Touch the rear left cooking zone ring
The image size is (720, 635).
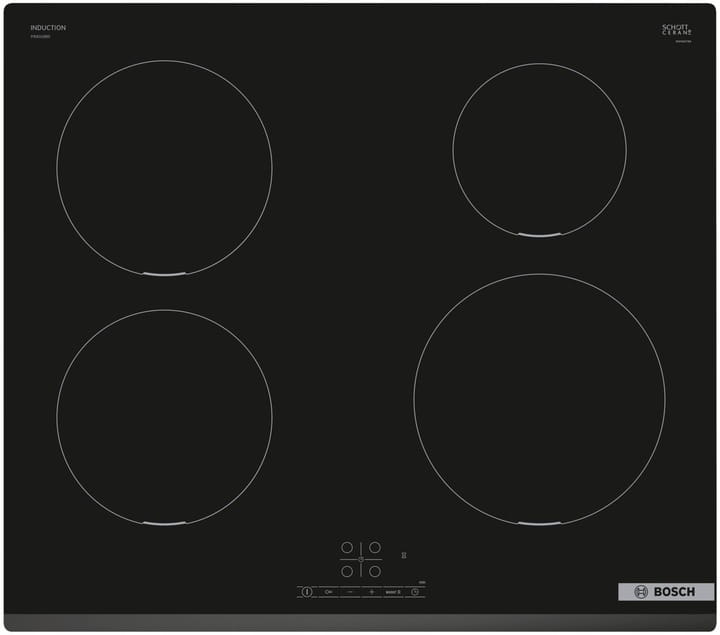click(x=164, y=168)
